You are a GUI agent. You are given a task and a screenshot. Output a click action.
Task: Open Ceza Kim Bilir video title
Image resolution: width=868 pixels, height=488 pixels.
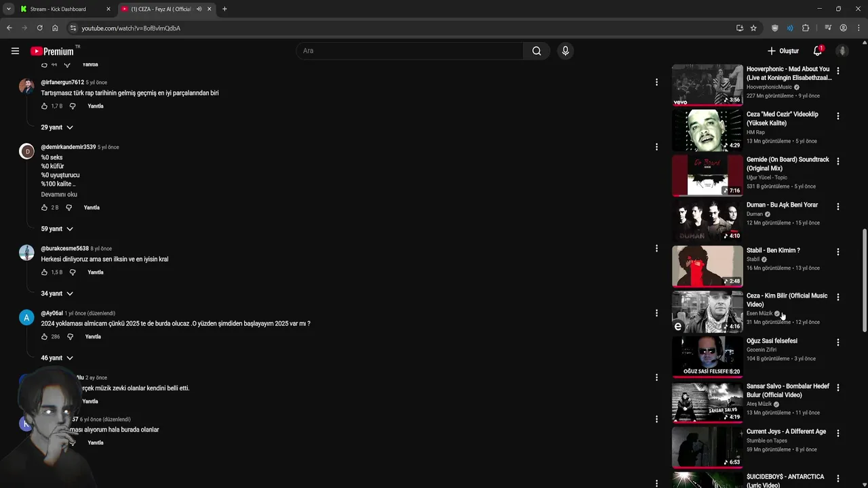pyautogui.click(x=787, y=300)
